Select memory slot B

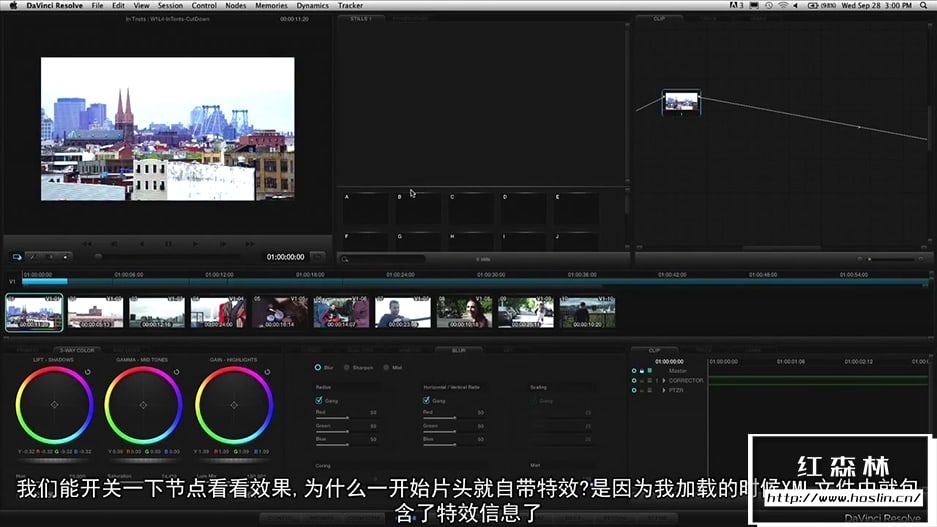tap(418, 208)
